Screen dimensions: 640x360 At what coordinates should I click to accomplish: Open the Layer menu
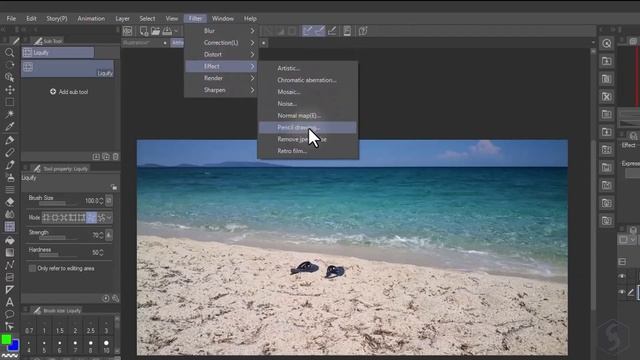point(122,18)
